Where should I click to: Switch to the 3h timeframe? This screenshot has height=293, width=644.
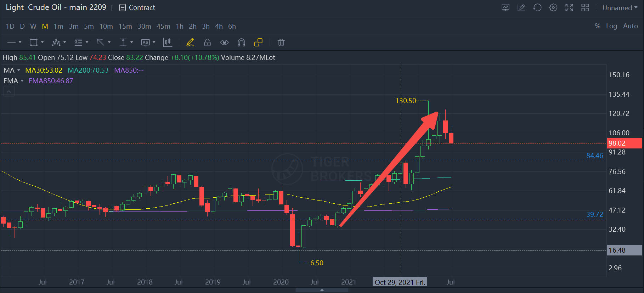click(x=206, y=26)
